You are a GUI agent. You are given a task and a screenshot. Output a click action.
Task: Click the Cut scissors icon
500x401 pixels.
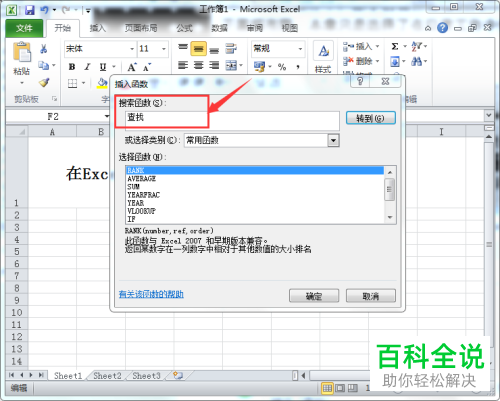[43, 49]
